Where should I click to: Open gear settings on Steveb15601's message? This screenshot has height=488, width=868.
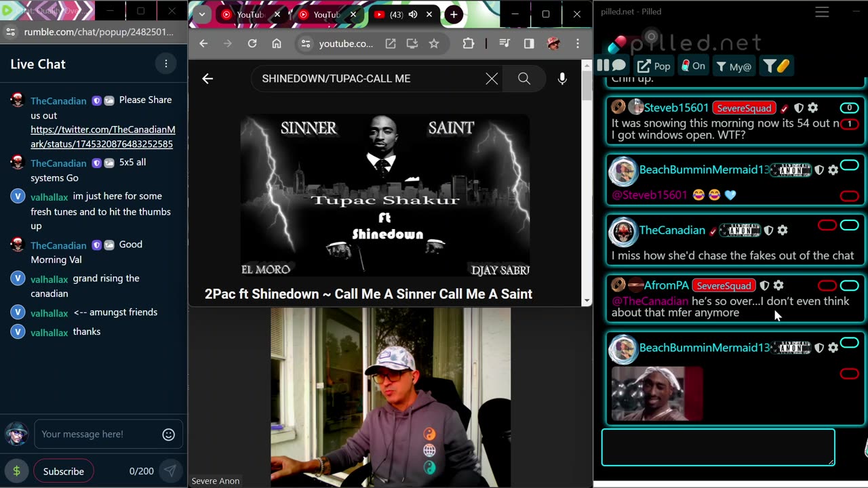point(813,108)
